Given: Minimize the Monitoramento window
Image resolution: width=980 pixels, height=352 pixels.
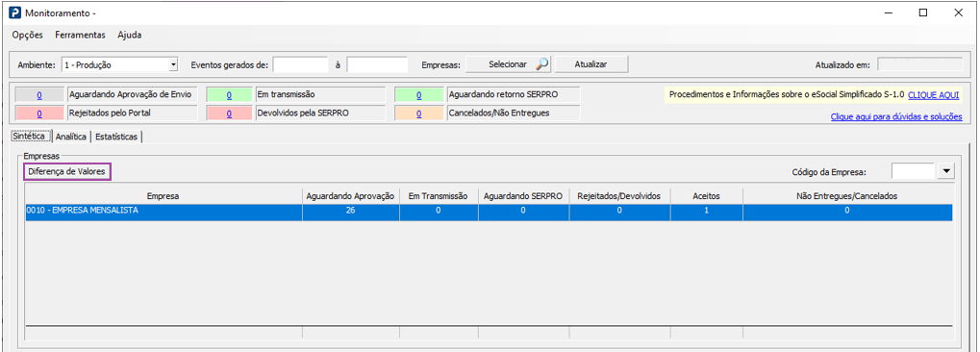Looking at the screenshot, I should [888, 13].
